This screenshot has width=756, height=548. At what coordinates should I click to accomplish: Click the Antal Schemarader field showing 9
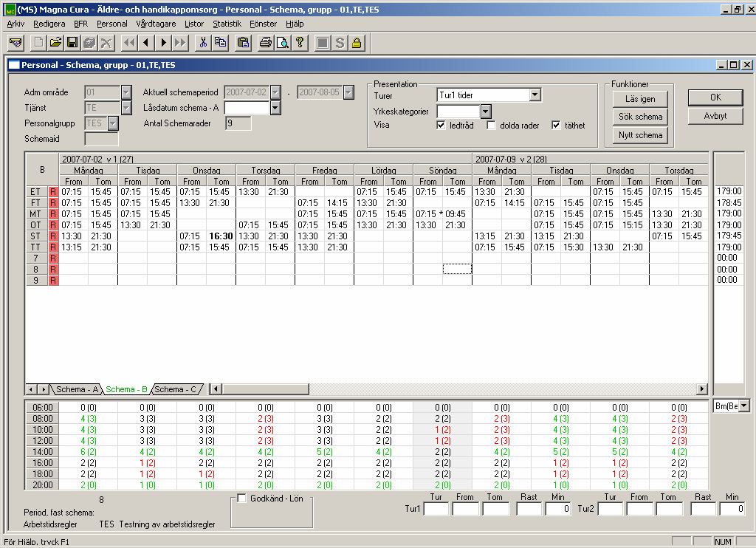[238, 123]
